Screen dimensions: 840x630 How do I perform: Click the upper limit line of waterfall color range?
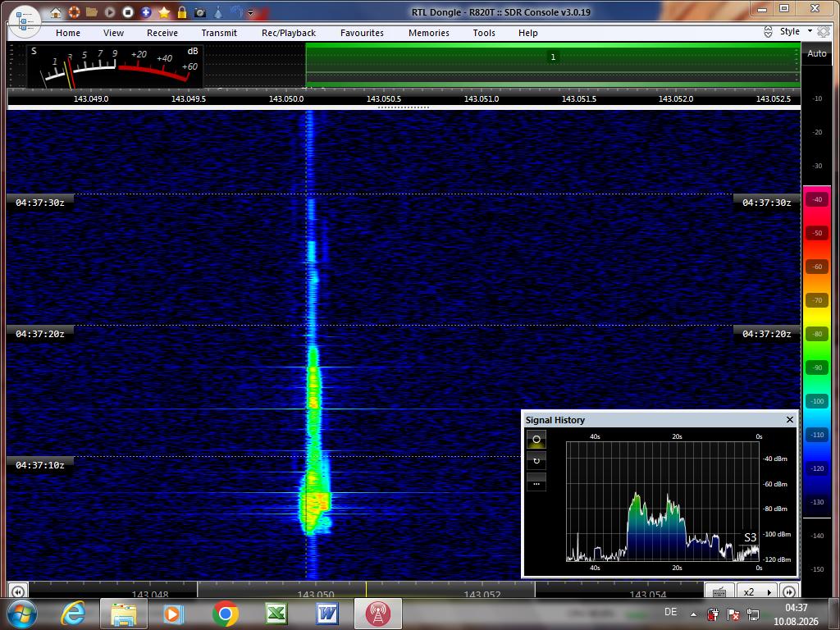[816, 186]
